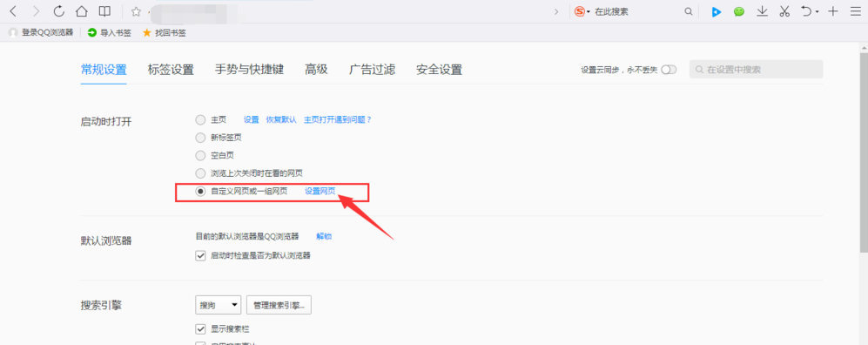868x345 pixels.
Task: Click the 恢复默认 link
Action: tap(281, 119)
